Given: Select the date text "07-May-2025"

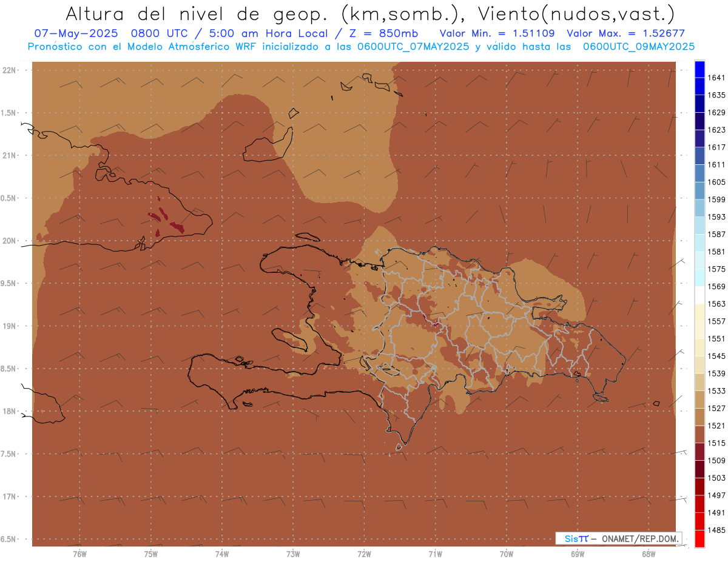Looking at the screenshot, I should click(76, 33).
